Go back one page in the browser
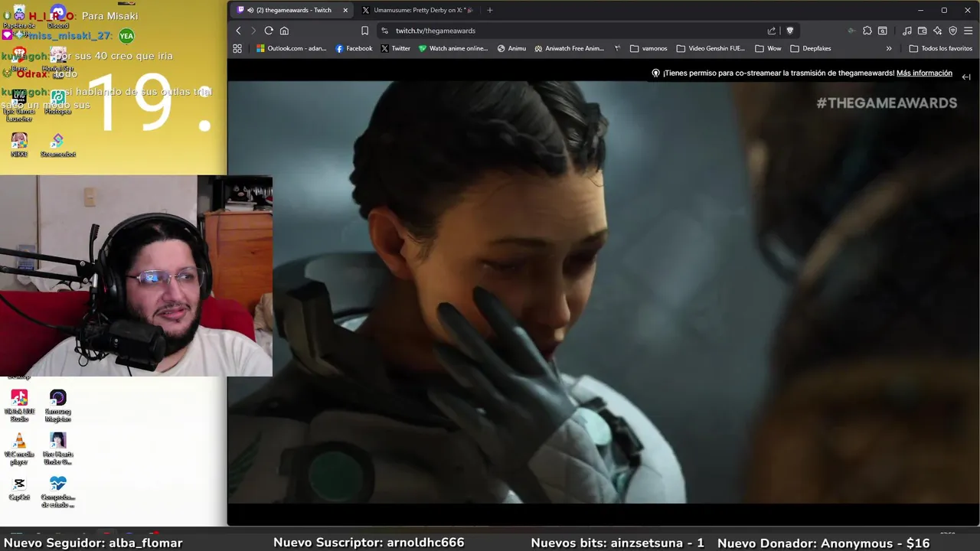Image resolution: width=980 pixels, height=551 pixels. click(238, 31)
